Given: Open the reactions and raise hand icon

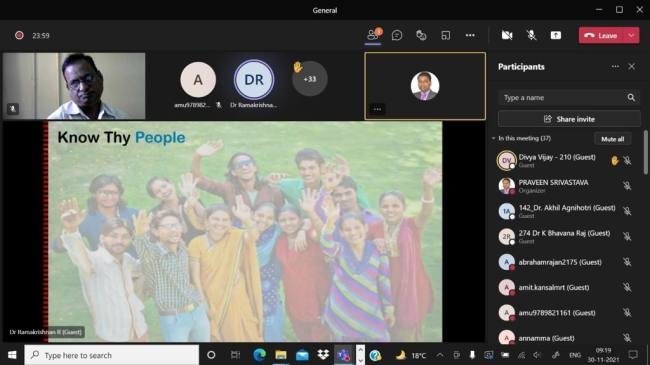Looking at the screenshot, I should click(x=421, y=36).
